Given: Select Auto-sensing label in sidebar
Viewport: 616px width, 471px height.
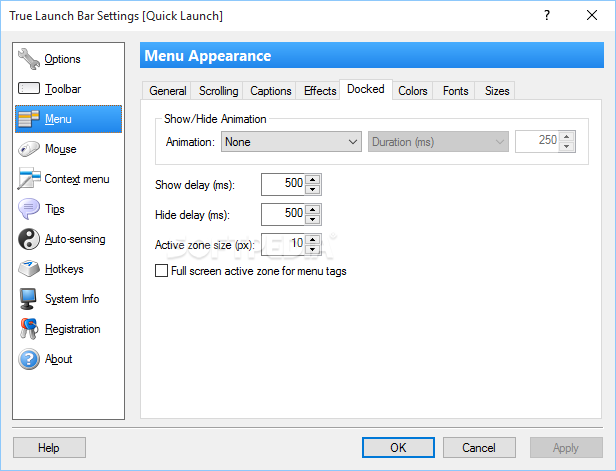Looking at the screenshot, I should click(x=75, y=239).
